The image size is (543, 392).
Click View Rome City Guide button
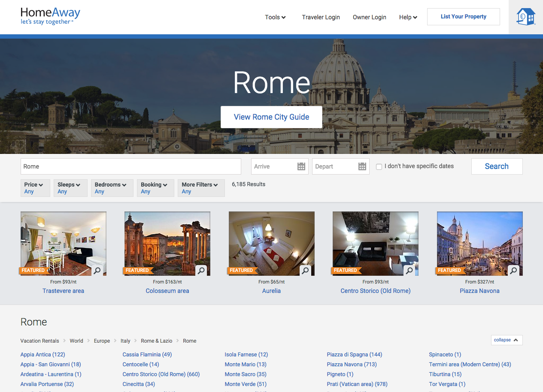(271, 117)
